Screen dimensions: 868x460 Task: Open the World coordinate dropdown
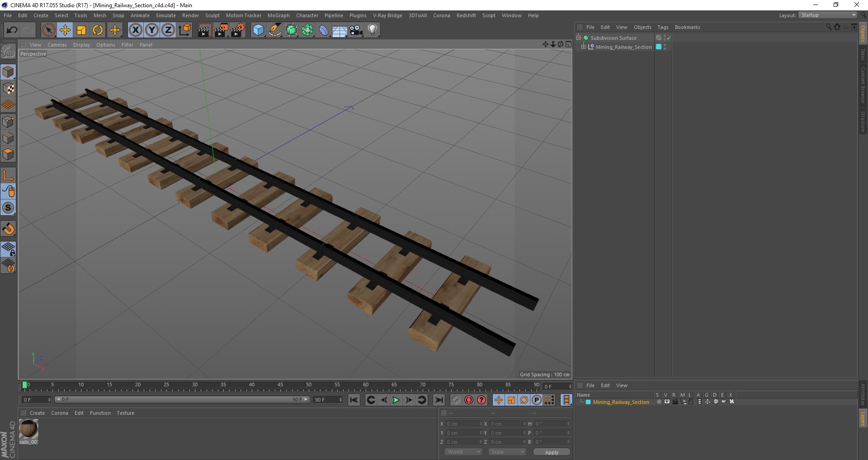pos(463,452)
